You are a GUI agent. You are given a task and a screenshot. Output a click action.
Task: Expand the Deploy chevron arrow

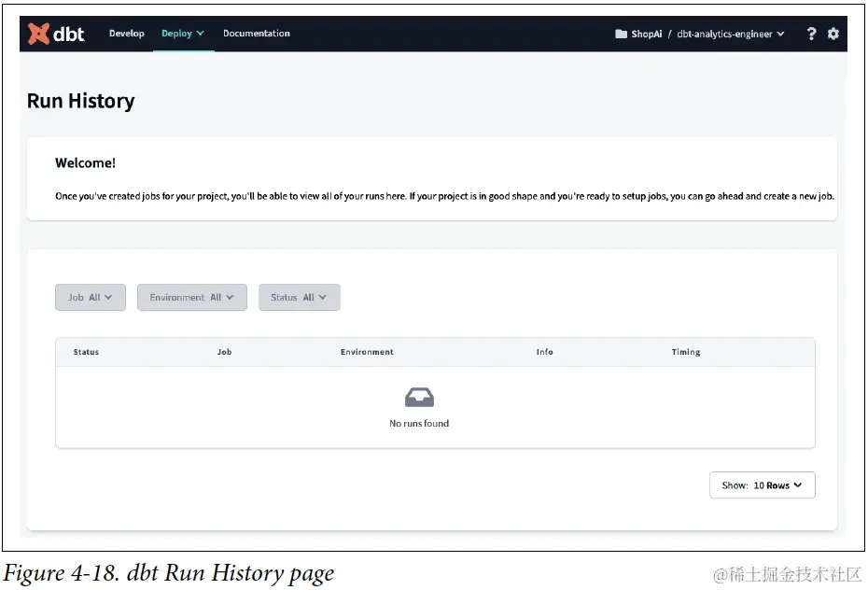point(200,34)
